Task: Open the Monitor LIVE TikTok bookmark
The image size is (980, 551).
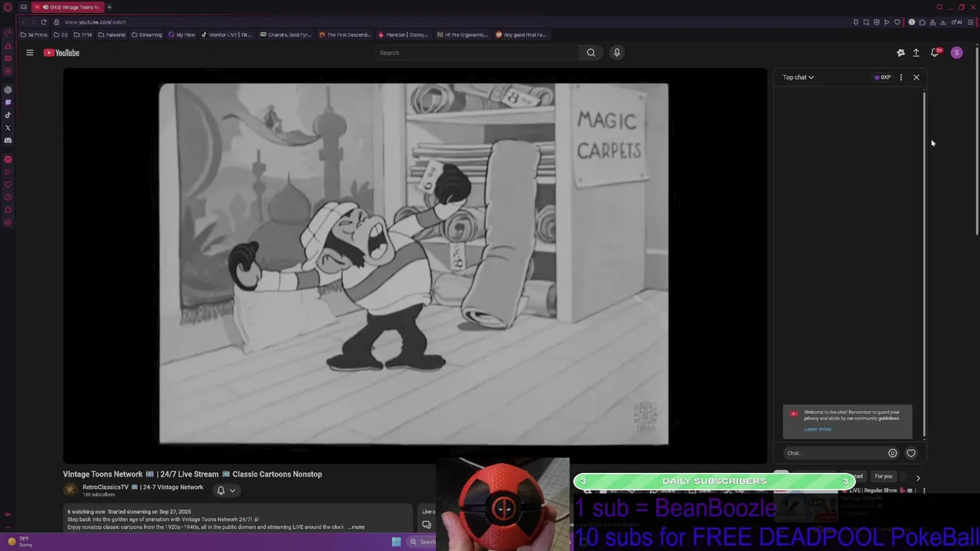Action: click(x=227, y=34)
